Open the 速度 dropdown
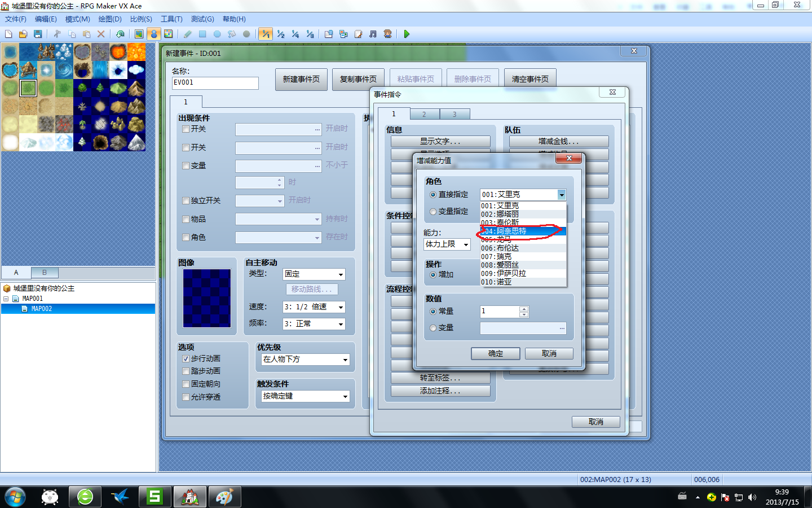 click(314, 307)
